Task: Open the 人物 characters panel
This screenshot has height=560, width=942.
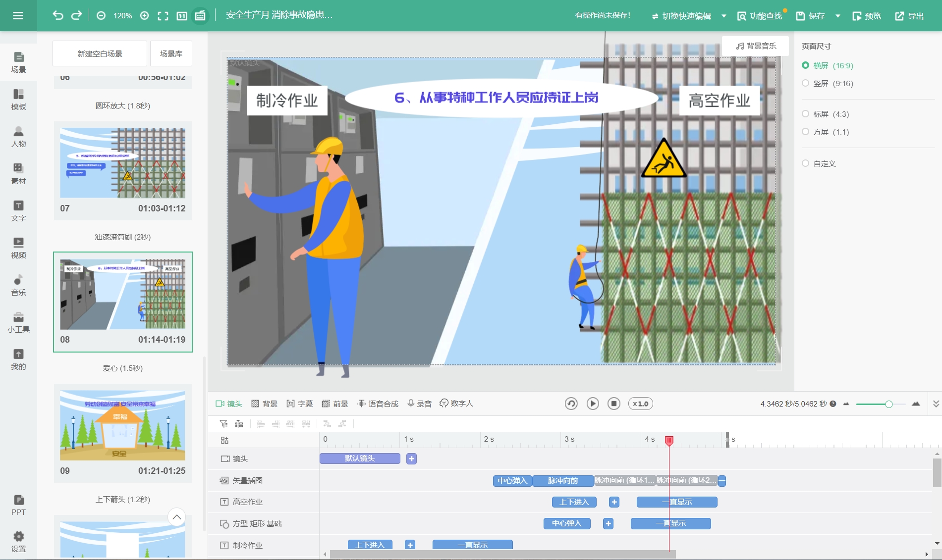Action: (x=18, y=137)
